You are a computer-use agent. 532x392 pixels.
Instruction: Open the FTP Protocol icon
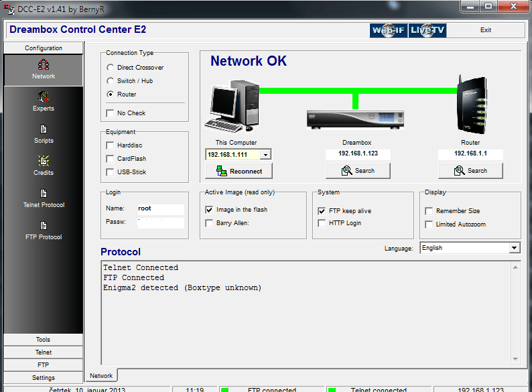pyautogui.click(x=44, y=226)
